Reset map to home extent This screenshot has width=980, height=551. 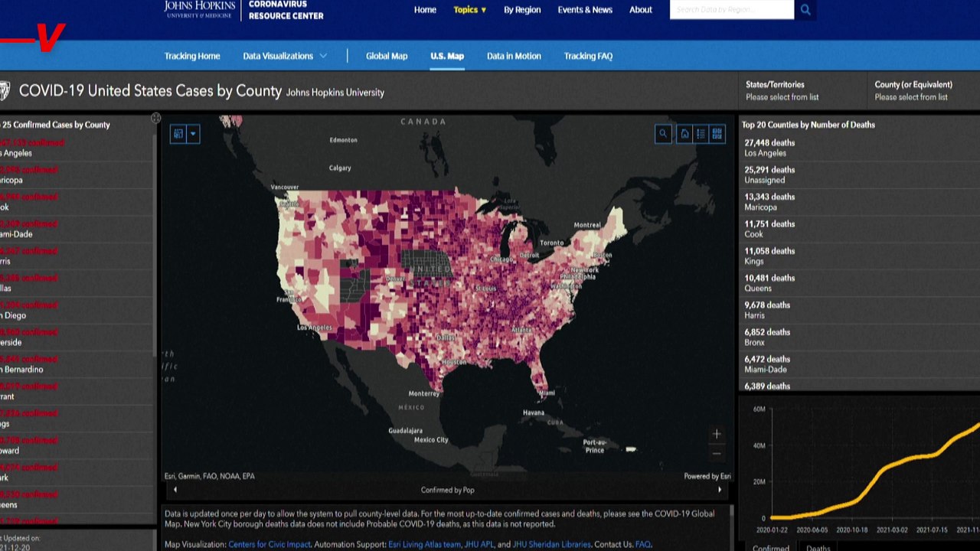pyautogui.click(x=684, y=134)
